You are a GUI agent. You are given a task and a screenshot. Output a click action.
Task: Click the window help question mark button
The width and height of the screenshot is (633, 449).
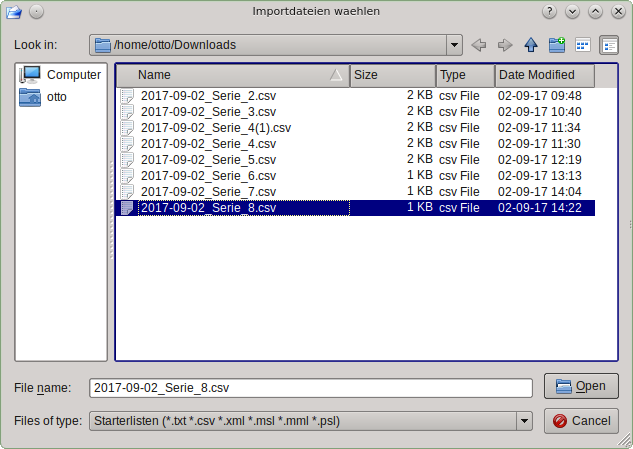(x=549, y=11)
